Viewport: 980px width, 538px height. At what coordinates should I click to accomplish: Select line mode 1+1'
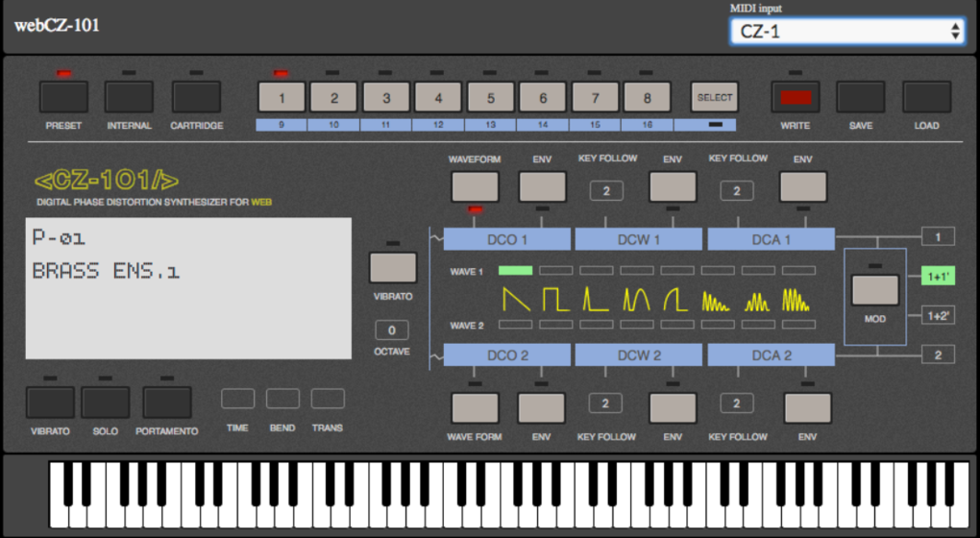tap(938, 276)
